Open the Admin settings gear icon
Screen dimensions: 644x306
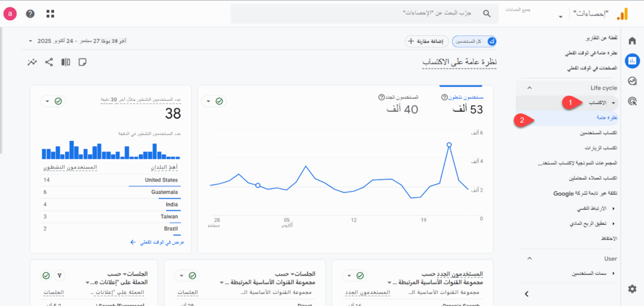tap(632, 288)
